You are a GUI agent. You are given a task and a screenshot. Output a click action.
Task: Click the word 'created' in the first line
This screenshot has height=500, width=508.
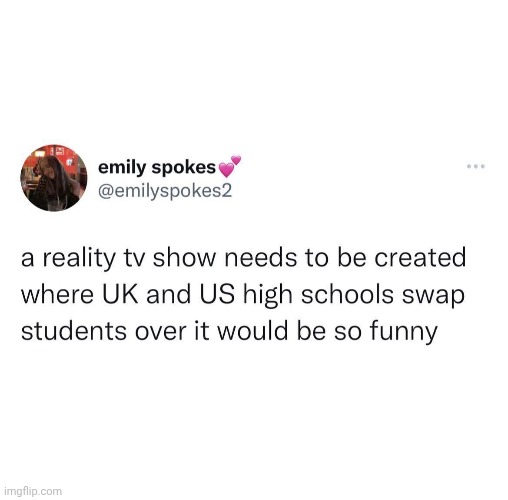pos(420,258)
